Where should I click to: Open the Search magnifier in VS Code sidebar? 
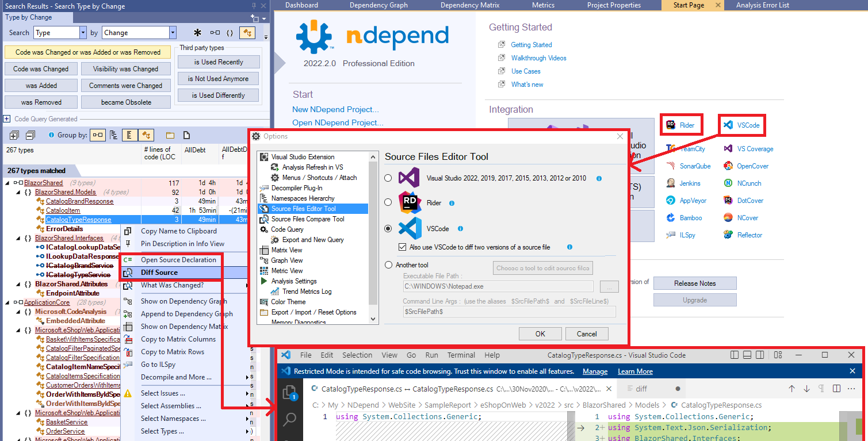289,419
